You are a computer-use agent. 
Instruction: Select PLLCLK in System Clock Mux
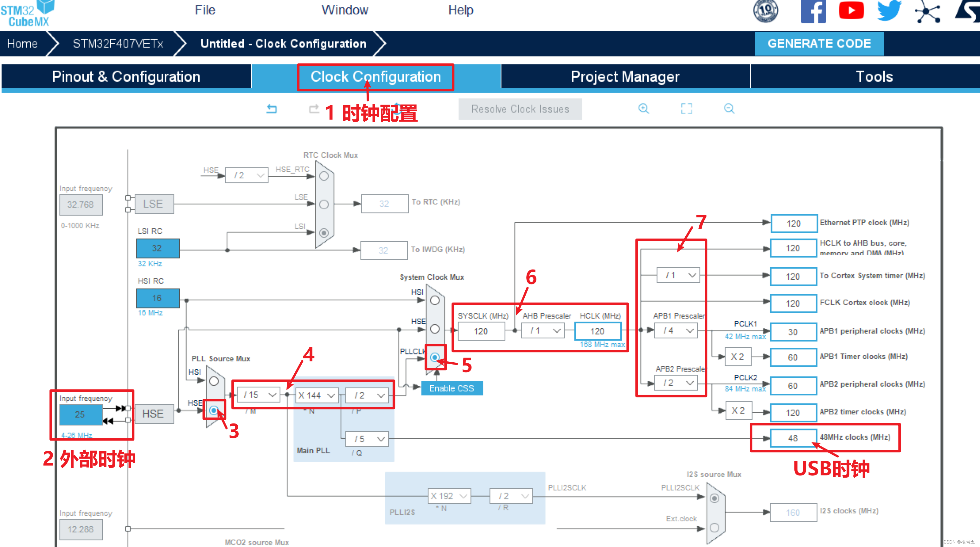click(435, 357)
